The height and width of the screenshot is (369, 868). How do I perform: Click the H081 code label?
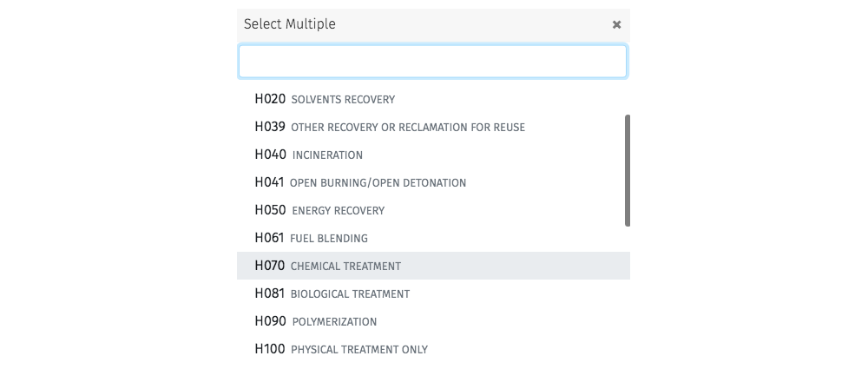click(x=270, y=293)
